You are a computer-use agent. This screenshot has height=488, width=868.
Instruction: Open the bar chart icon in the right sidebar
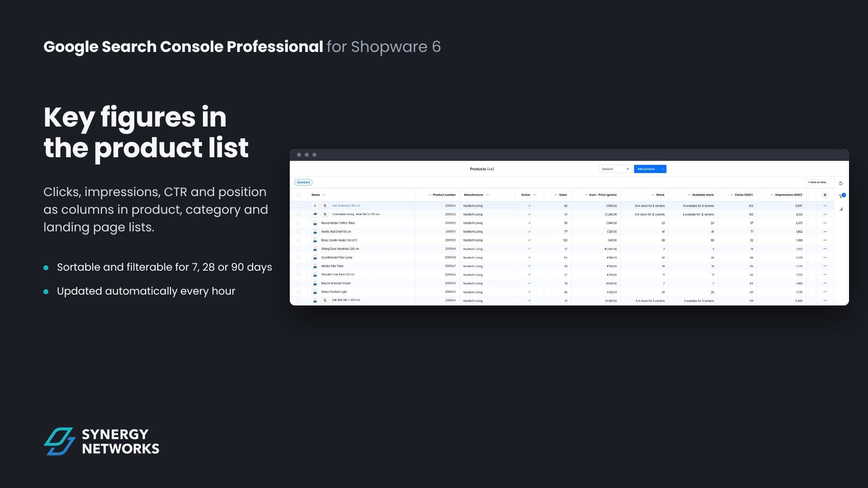click(x=841, y=209)
